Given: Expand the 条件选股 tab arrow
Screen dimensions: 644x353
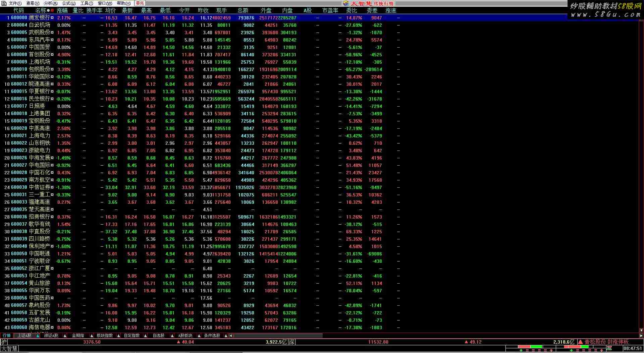Looking at the screenshot, I should click(x=226, y=336).
